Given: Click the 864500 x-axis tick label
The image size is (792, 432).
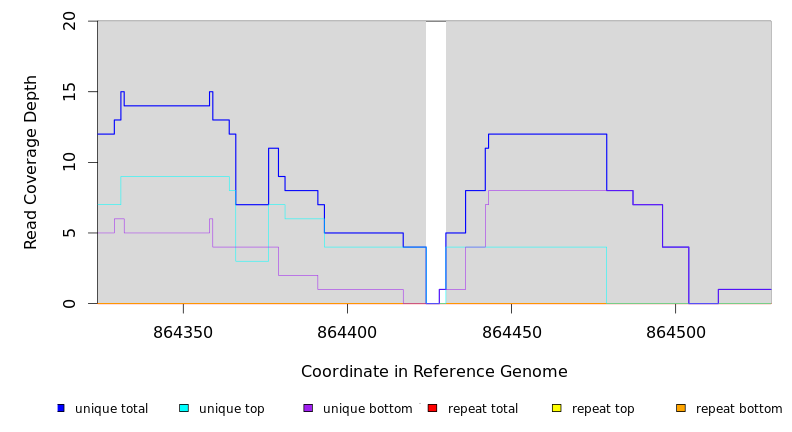Looking at the screenshot, I should coord(675,331).
